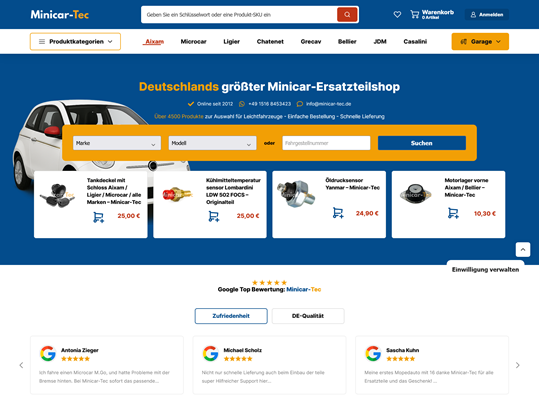Image resolution: width=539 pixels, height=405 pixels.
Task: Click the phone number +49 1516 8453423
Action: click(x=270, y=104)
